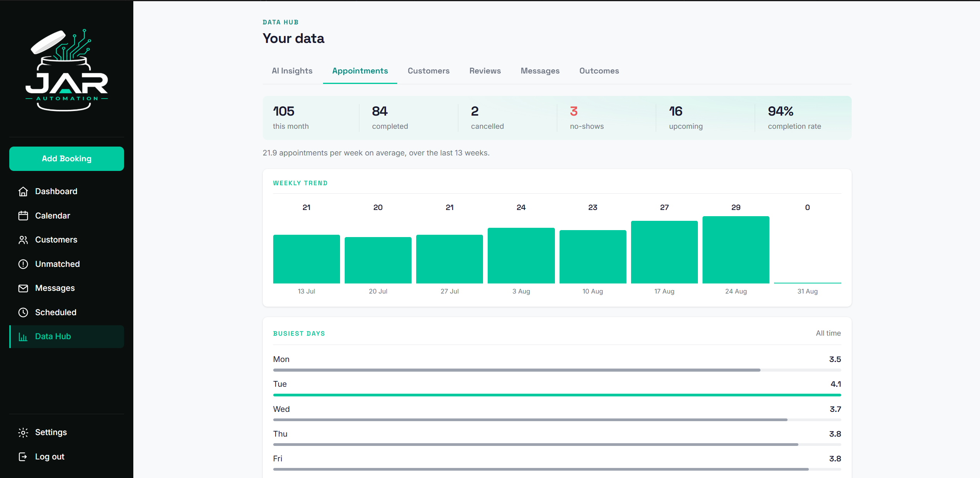Viewport: 980px width, 478px height.
Task: Click the Customers people icon in sidebar
Action: [x=23, y=240]
